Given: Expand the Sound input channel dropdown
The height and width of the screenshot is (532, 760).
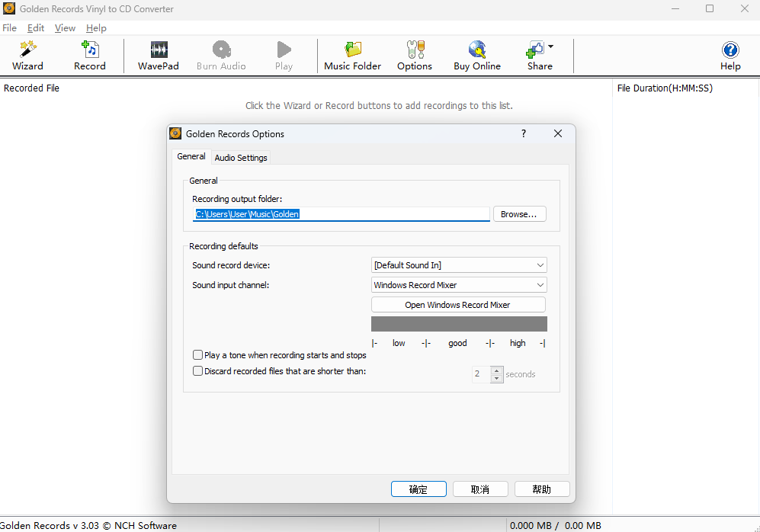Looking at the screenshot, I should (x=459, y=285).
